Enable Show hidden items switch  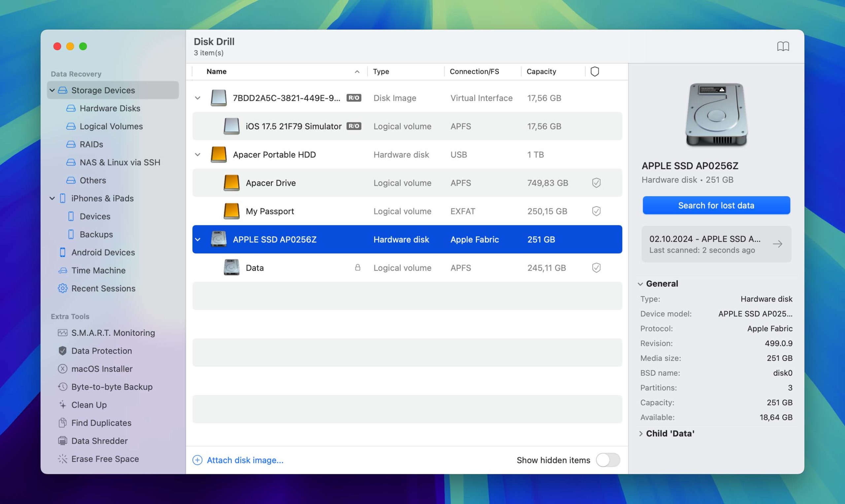[x=608, y=460]
